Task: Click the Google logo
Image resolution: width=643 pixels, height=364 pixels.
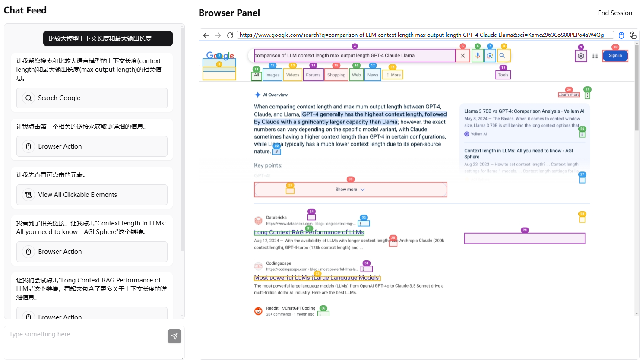Action: pyautogui.click(x=220, y=56)
